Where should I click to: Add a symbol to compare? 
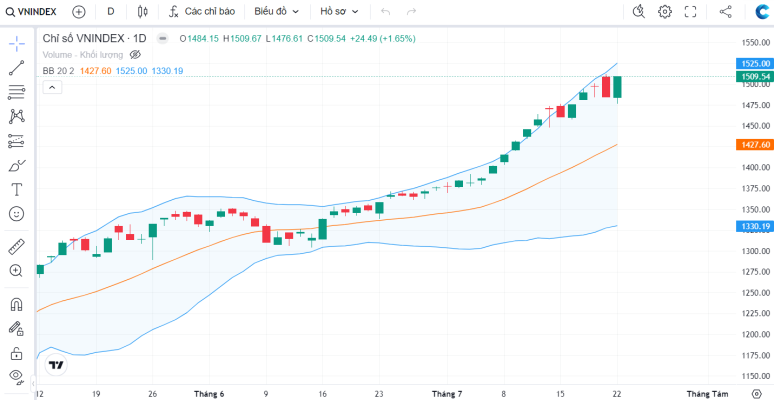click(x=78, y=12)
